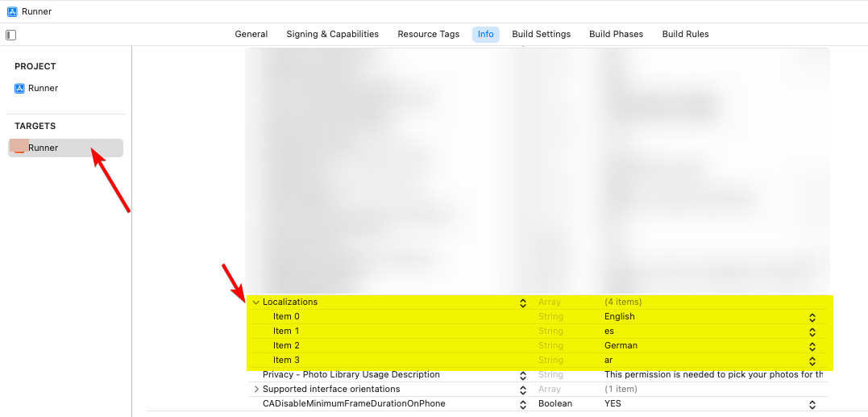Viewport: 868px width, 417px height.
Task: Select Privacy - Photo Library Usage Description key
Action: point(351,374)
